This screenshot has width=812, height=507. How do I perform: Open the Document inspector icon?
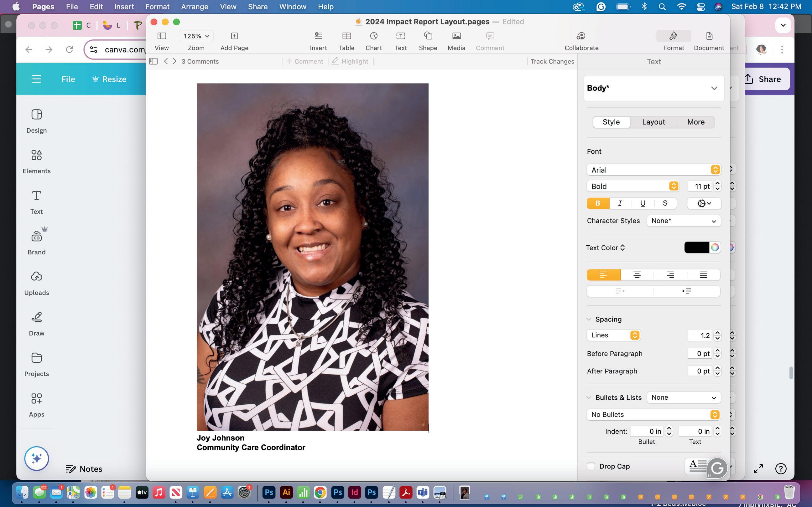(709, 36)
